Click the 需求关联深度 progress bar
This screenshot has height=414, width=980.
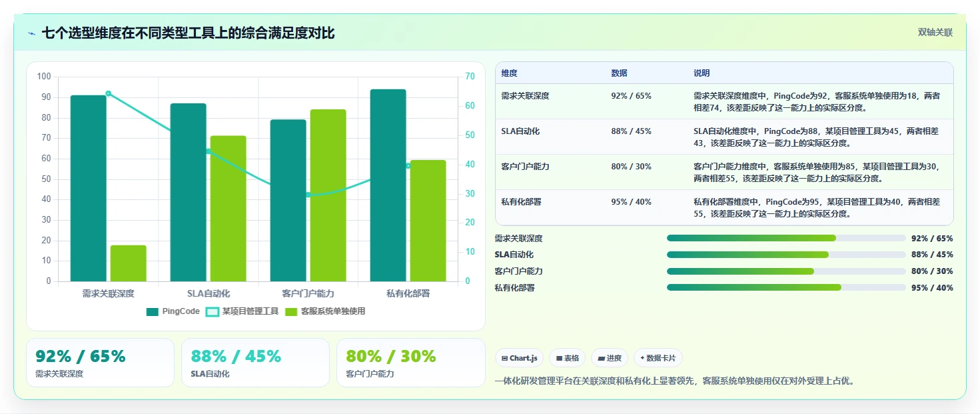786,238
